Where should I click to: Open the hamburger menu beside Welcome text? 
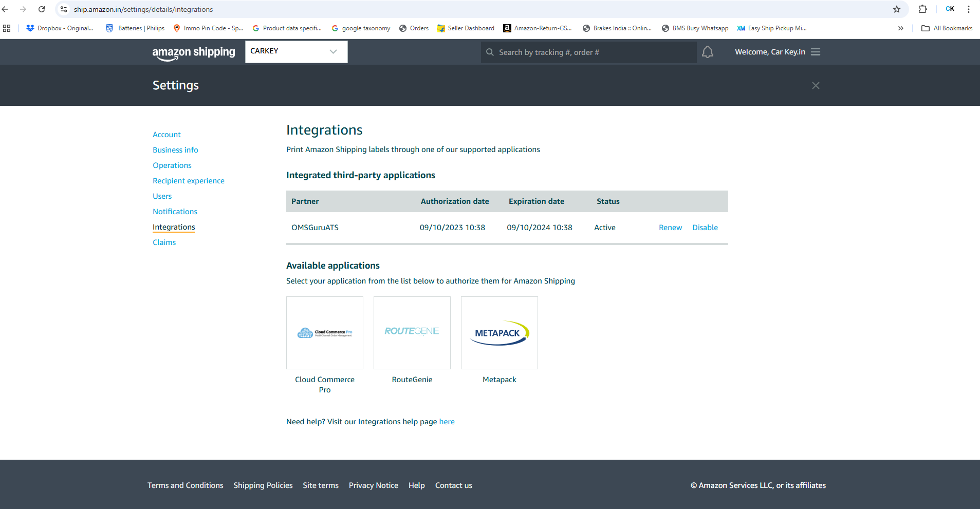tap(816, 52)
